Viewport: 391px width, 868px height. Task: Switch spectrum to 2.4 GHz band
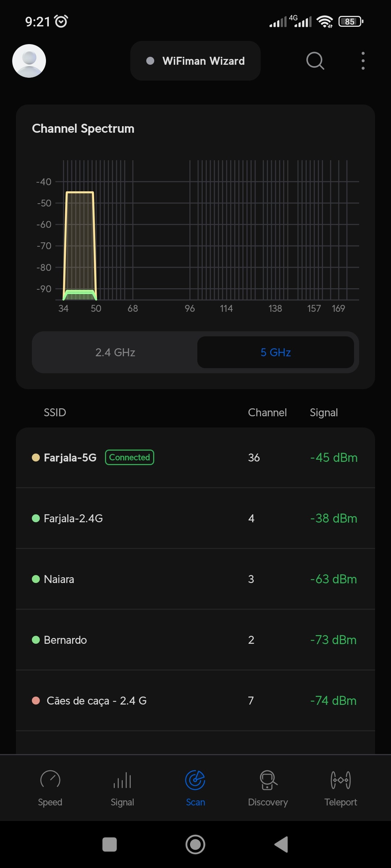[115, 352]
